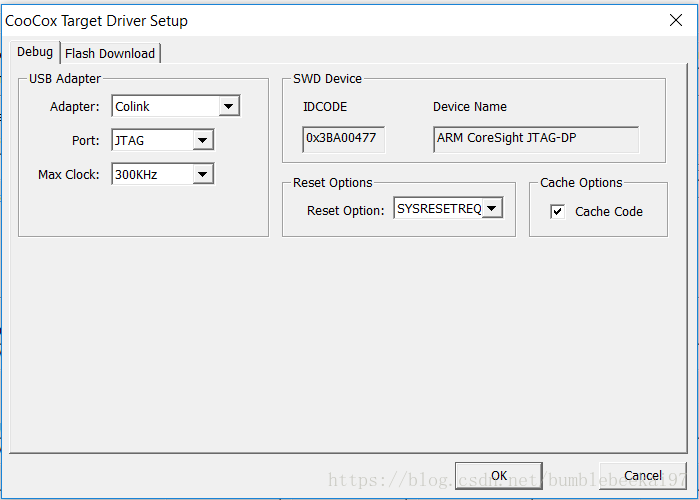The image size is (699, 500).
Task: Click the Adapter dropdown arrow button
Action: click(229, 106)
